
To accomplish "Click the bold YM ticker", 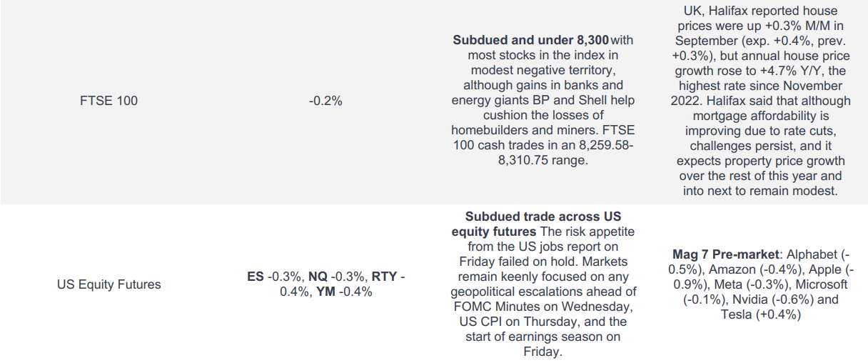I will pyautogui.click(x=325, y=292).
